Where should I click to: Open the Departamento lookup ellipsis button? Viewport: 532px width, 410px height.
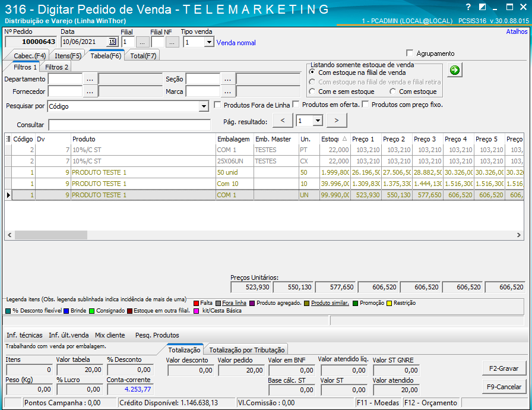coord(90,79)
